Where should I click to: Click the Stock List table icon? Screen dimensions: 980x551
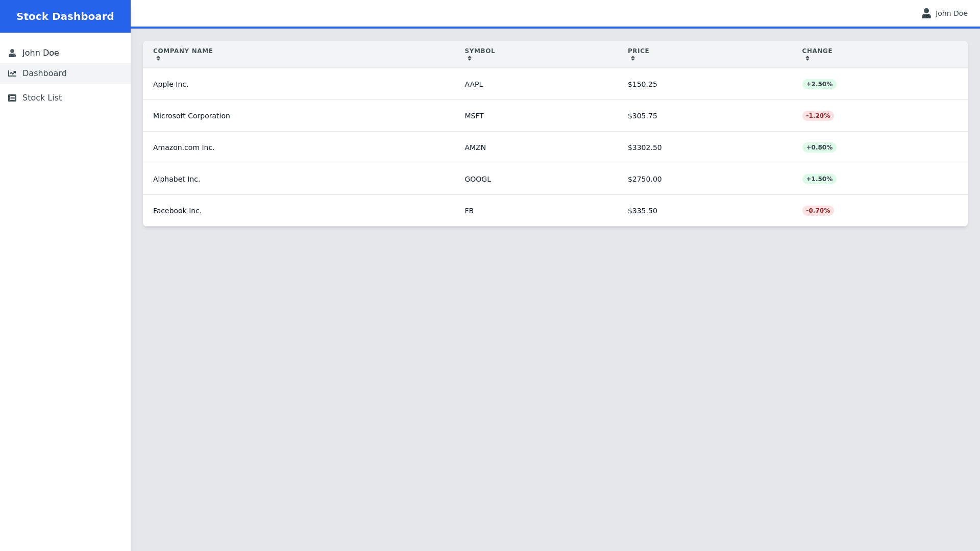[12, 98]
